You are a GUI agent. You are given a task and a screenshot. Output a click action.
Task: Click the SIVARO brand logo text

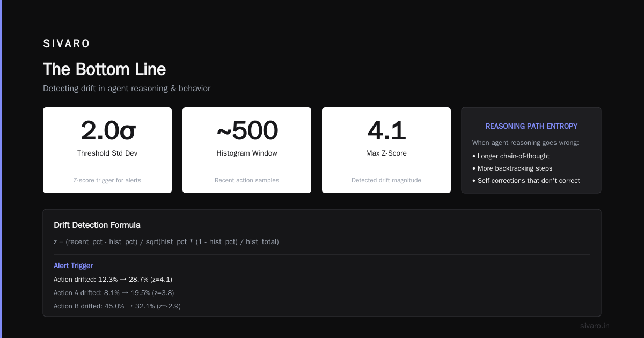tap(67, 43)
